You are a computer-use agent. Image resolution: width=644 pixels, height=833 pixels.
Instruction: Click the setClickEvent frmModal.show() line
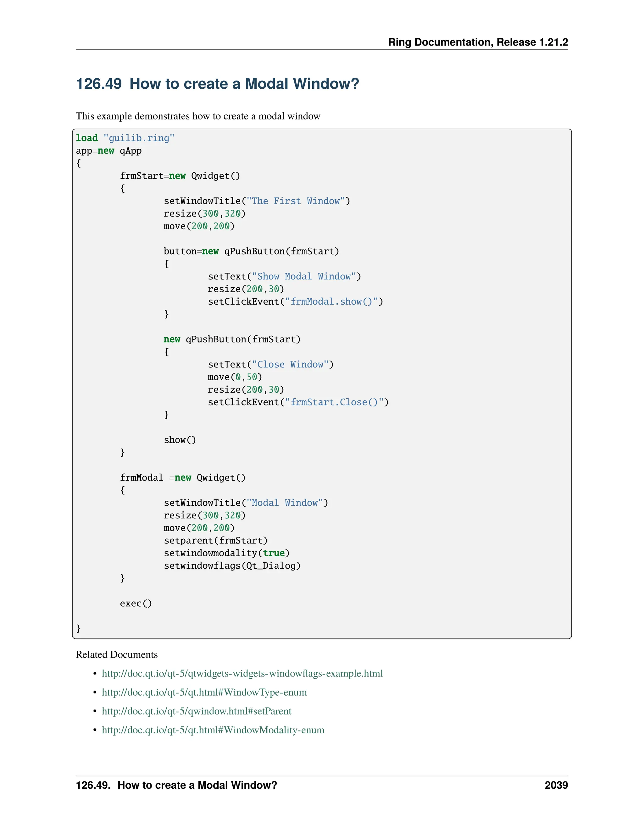coord(295,302)
